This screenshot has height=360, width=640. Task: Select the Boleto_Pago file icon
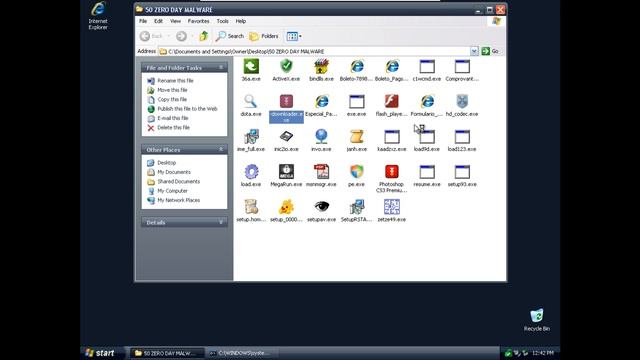(392, 67)
